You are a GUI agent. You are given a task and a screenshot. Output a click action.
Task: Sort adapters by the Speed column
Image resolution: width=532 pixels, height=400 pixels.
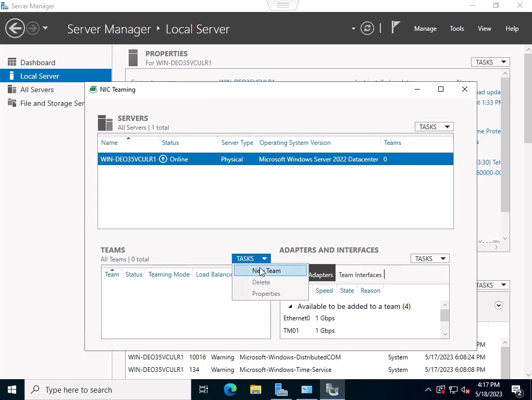click(x=324, y=291)
